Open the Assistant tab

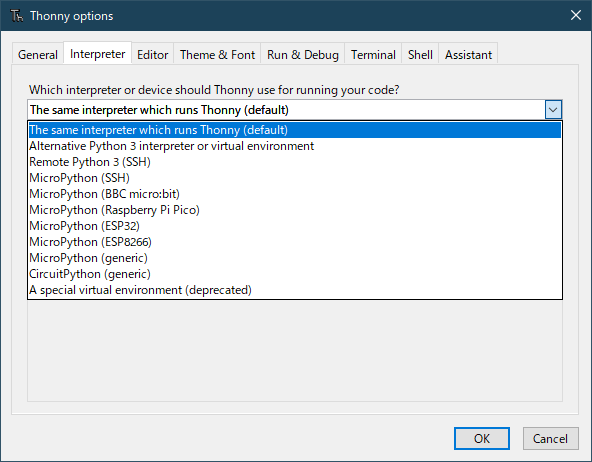pos(468,54)
